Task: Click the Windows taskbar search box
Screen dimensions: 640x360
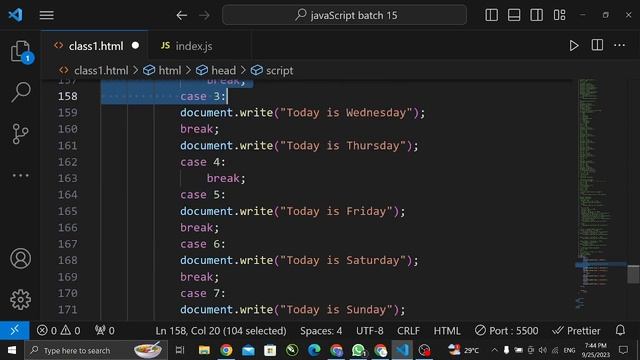Action: coord(96,350)
